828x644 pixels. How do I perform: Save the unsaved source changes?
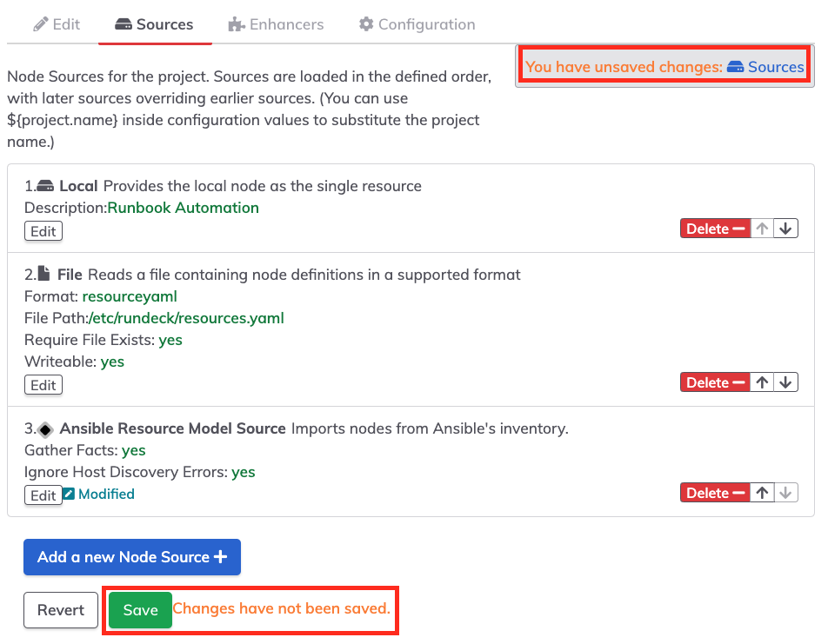(141, 610)
